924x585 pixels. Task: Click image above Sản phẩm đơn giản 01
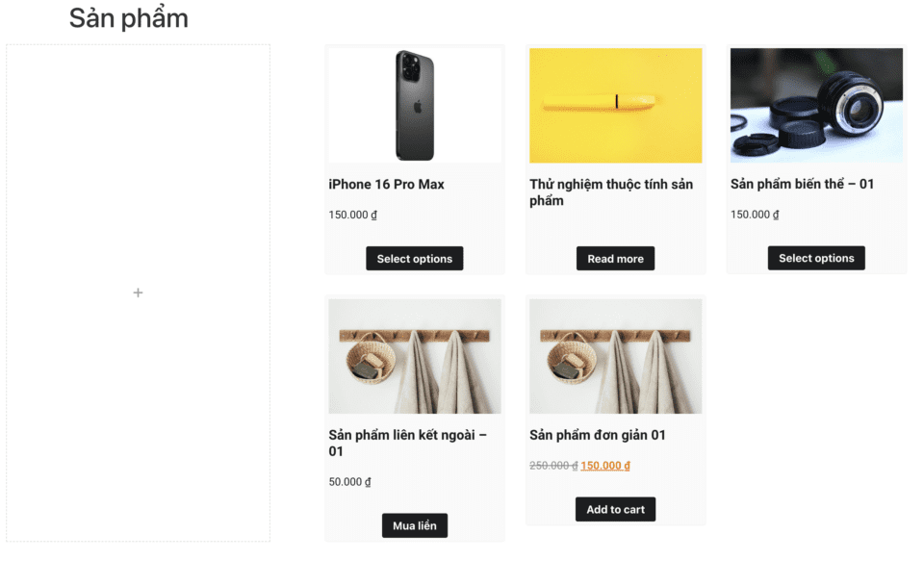tap(615, 356)
